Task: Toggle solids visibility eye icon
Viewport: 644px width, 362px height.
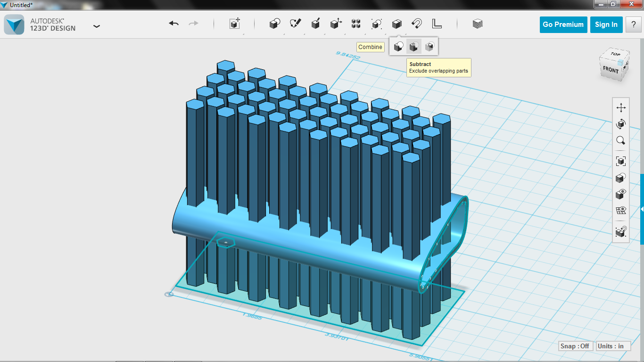Action: [x=621, y=194]
